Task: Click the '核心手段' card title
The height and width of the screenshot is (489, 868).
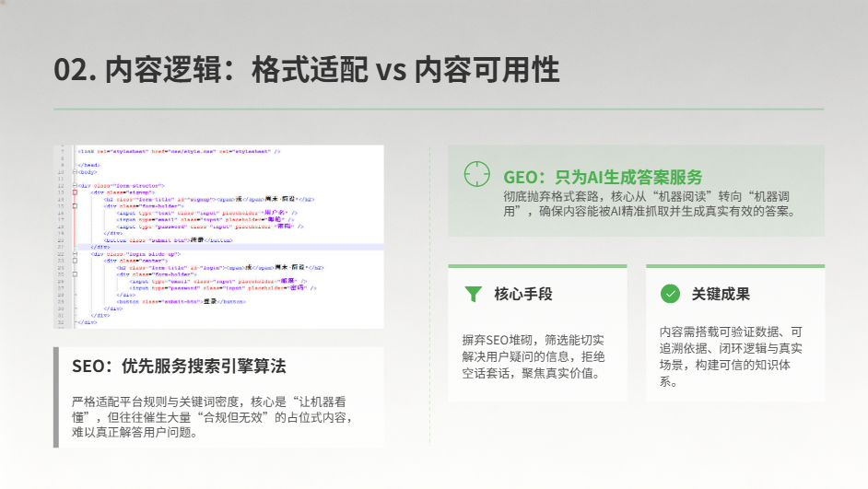Action: (x=523, y=295)
